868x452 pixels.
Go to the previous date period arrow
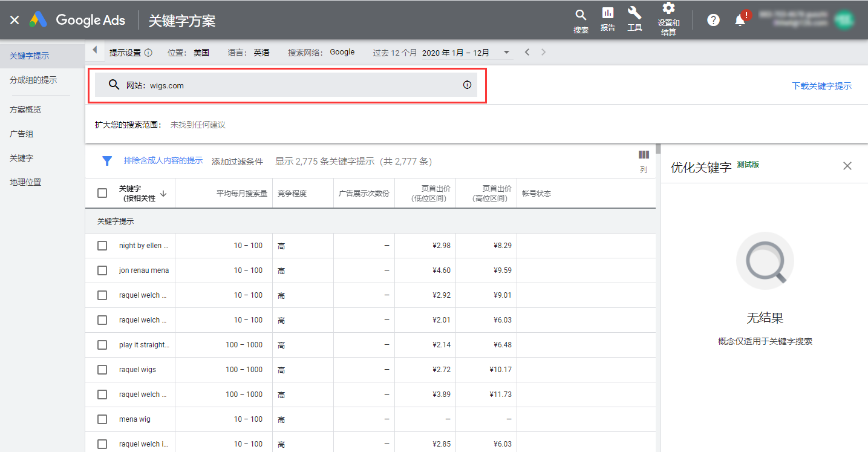527,52
